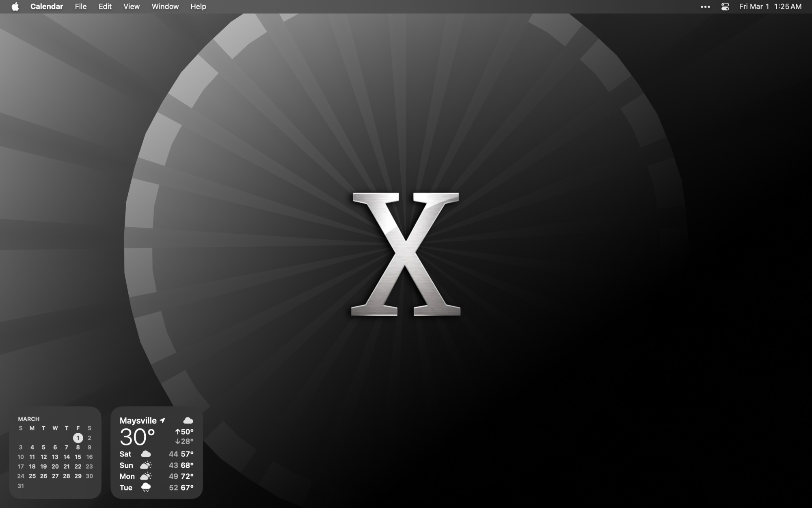Click the MARCH month heading in widget
Screen dimensions: 812x508
pos(29,419)
